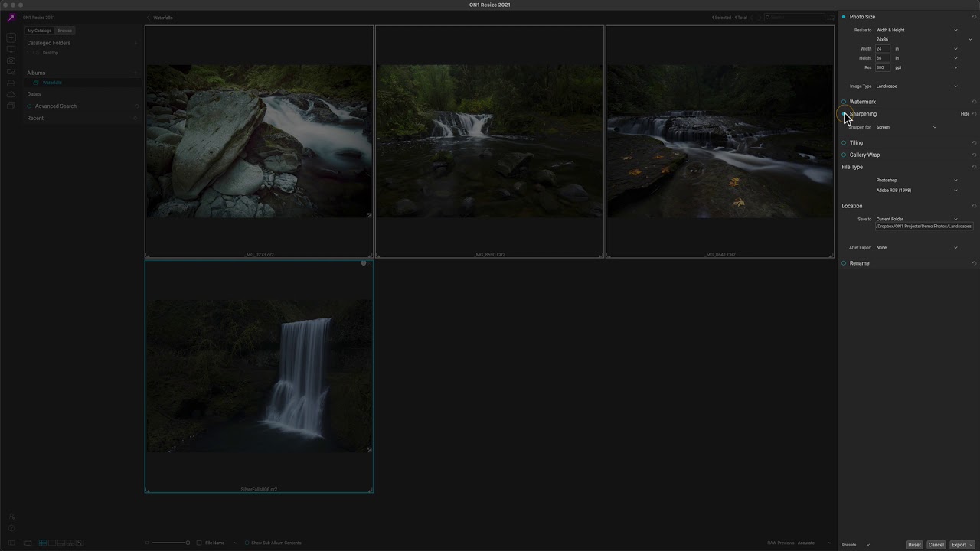
Task: Reset the Advanced Search arrow icon
Action: pyautogui.click(x=136, y=106)
